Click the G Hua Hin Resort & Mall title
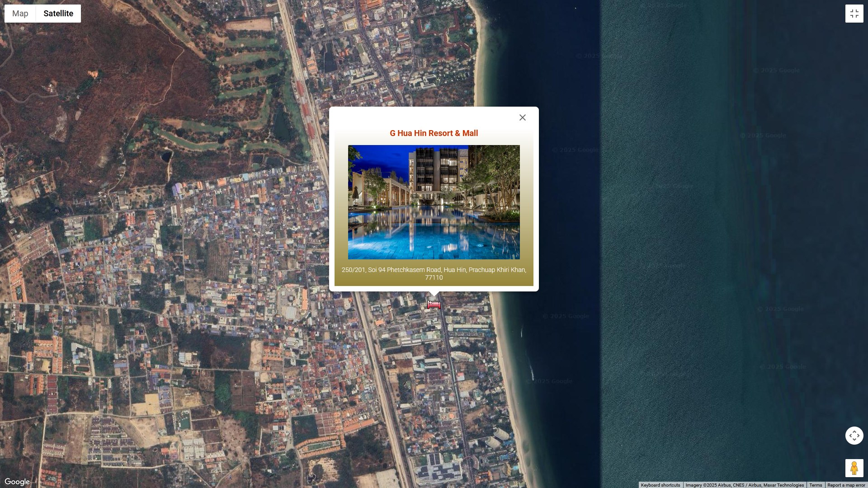This screenshot has width=868, height=488. 434,133
